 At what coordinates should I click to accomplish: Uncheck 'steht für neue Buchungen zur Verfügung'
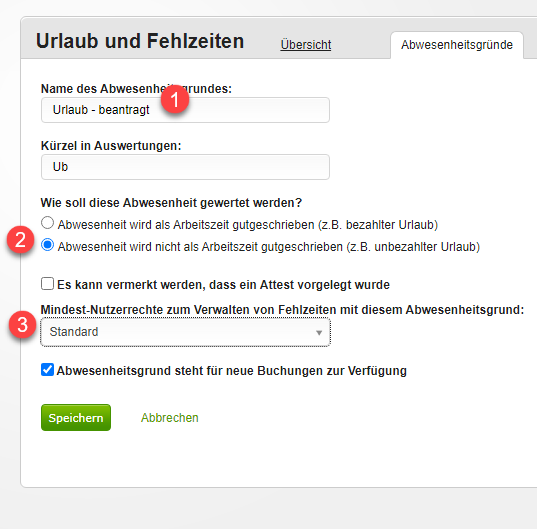[47, 370]
